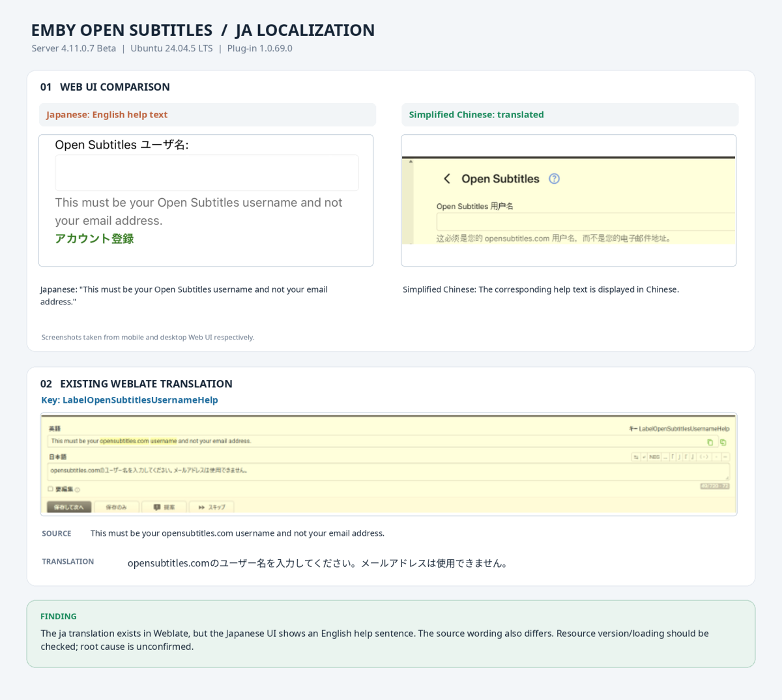Click the NBS non-breaking space button

tap(654, 457)
